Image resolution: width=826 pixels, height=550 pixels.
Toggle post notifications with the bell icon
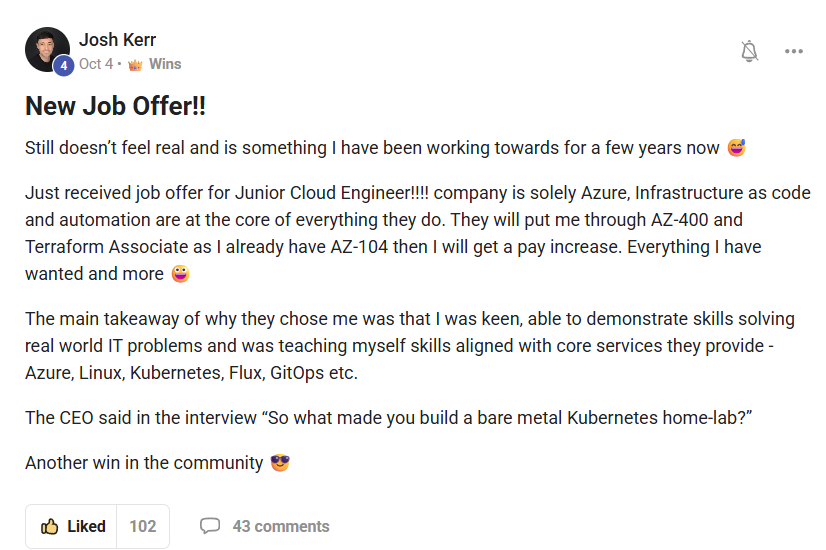[x=749, y=52]
